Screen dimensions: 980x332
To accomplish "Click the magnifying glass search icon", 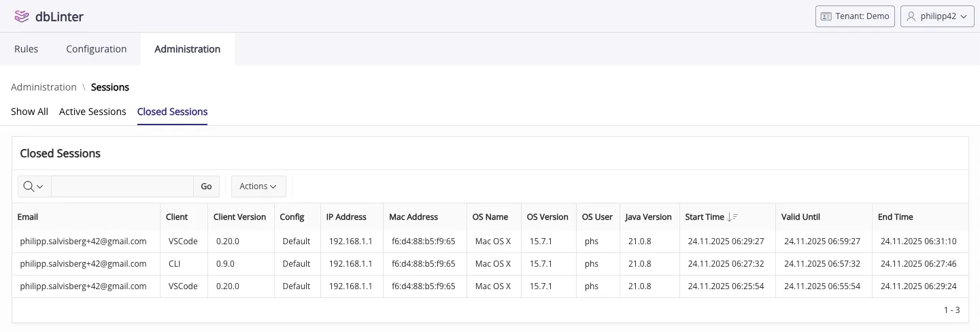I will coord(29,186).
